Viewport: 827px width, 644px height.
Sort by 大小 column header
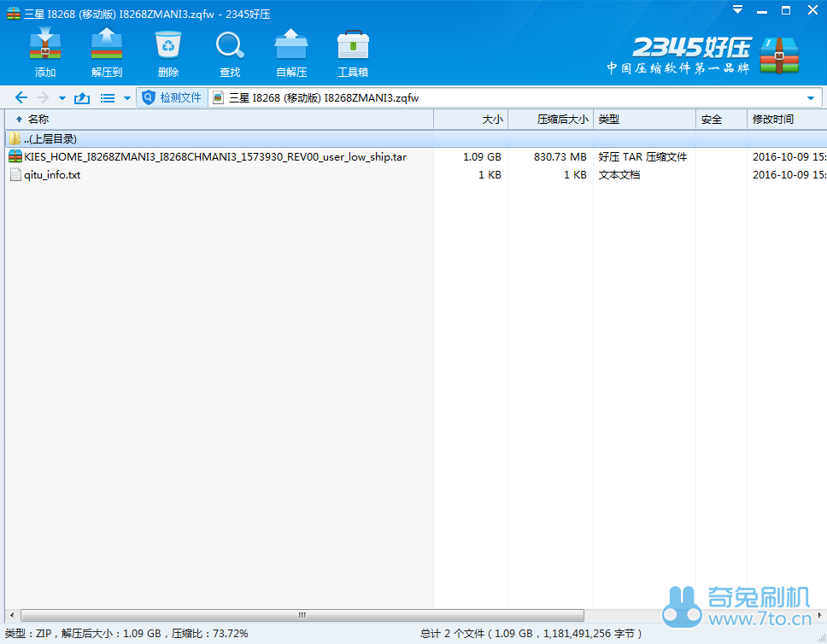click(471, 120)
